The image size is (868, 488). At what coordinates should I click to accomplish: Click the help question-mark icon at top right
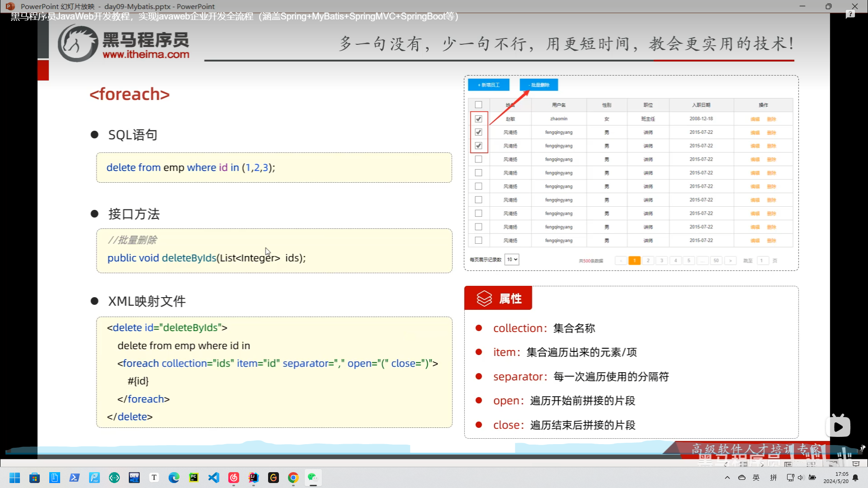click(850, 15)
